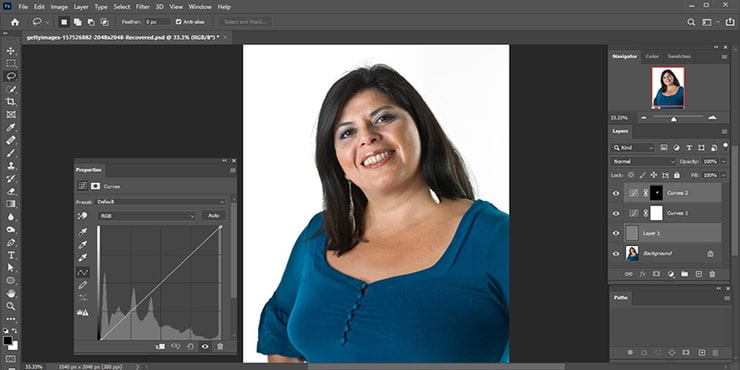This screenshot has height=370, width=740.
Task: Open the RGB channel dropdown
Action: coord(147,216)
